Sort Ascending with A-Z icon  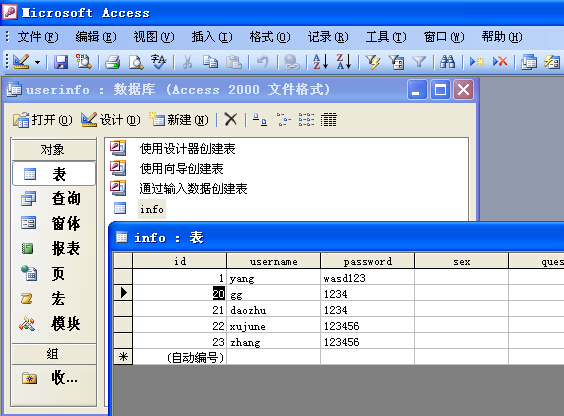(320, 62)
